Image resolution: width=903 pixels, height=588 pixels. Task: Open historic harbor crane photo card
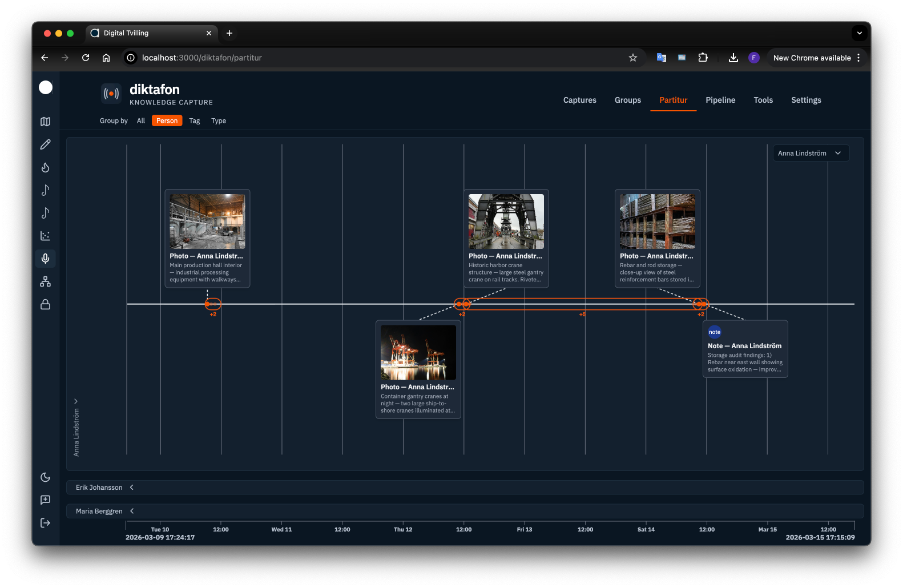point(506,238)
